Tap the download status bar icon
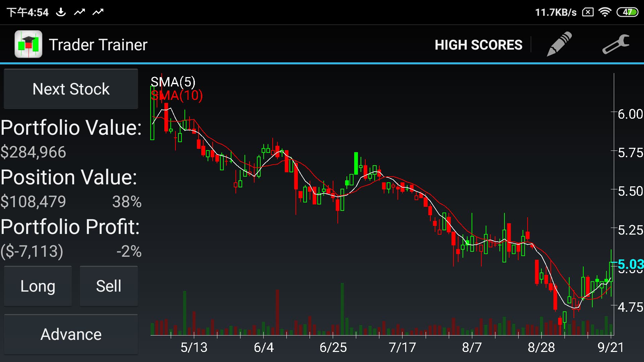644x362 pixels. pos(61,12)
